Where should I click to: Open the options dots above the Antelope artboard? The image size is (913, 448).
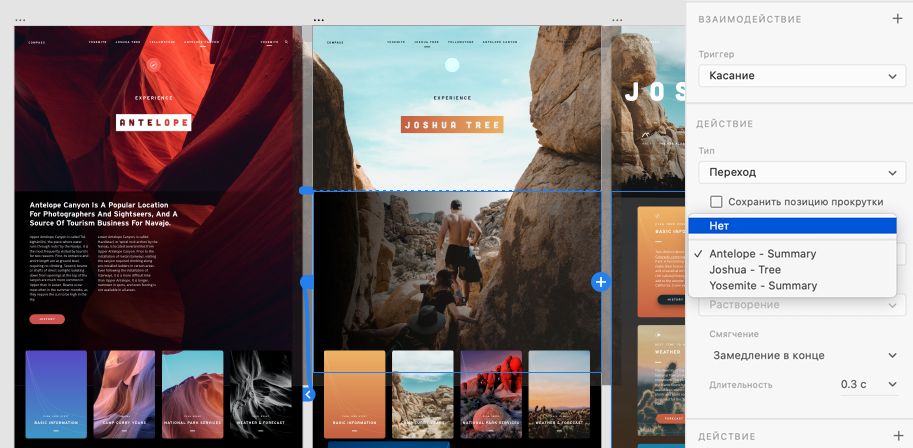click(20, 20)
